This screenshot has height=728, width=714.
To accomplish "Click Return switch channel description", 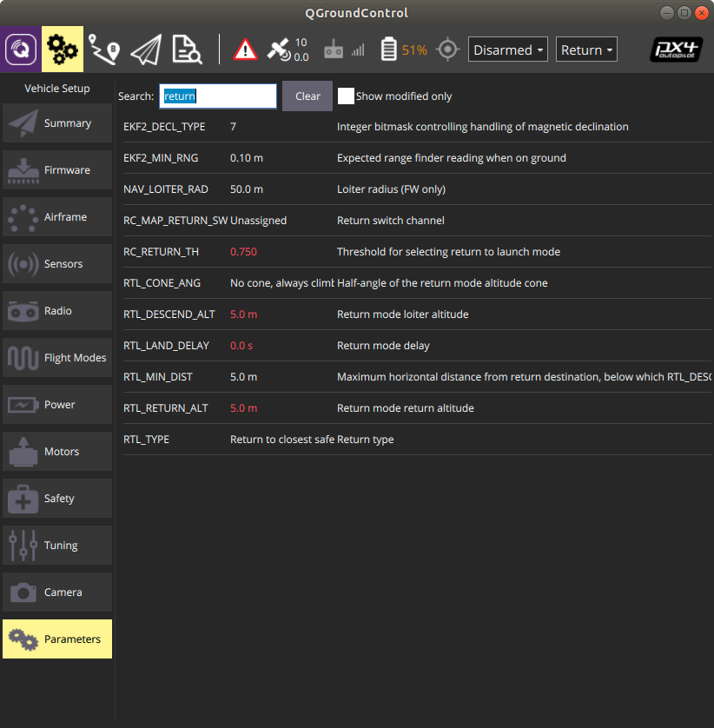I will tap(390, 221).
